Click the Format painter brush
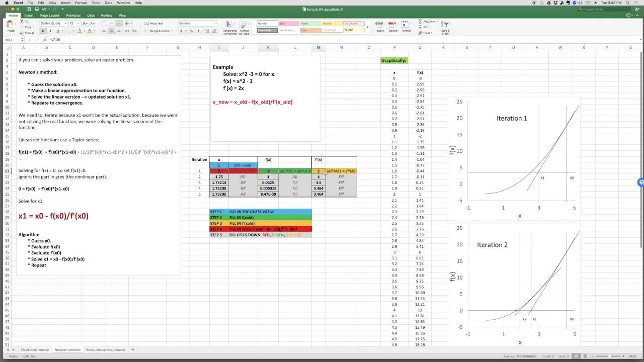The image size is (644, 362). [x=22, y=33]
